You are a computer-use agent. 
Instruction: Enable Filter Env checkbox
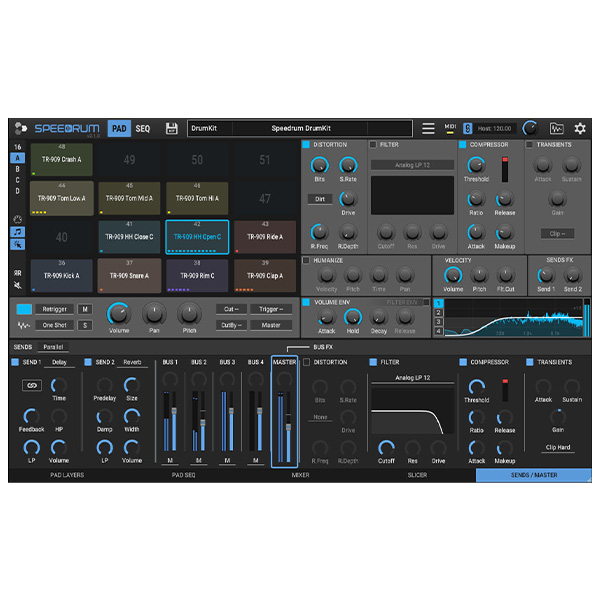[x=426, y=302]
